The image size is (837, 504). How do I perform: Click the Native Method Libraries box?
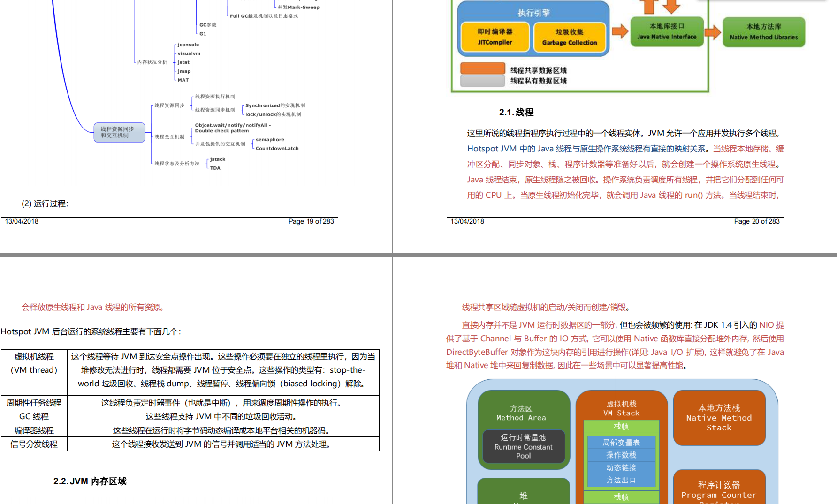pos(763,32)
